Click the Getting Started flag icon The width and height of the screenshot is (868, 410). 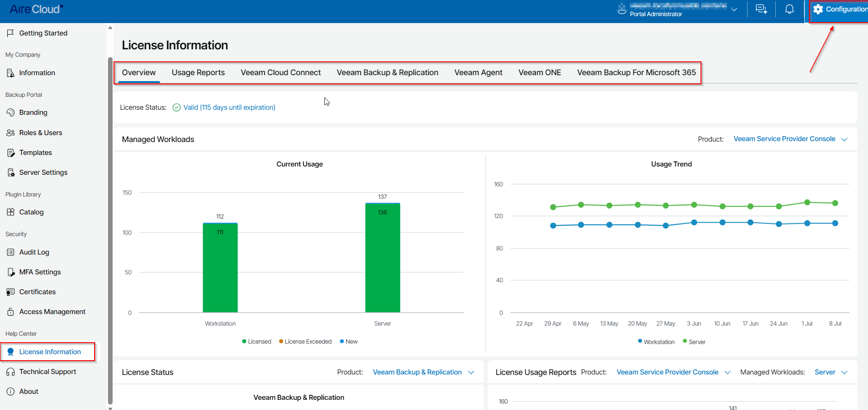pos(11,33)
